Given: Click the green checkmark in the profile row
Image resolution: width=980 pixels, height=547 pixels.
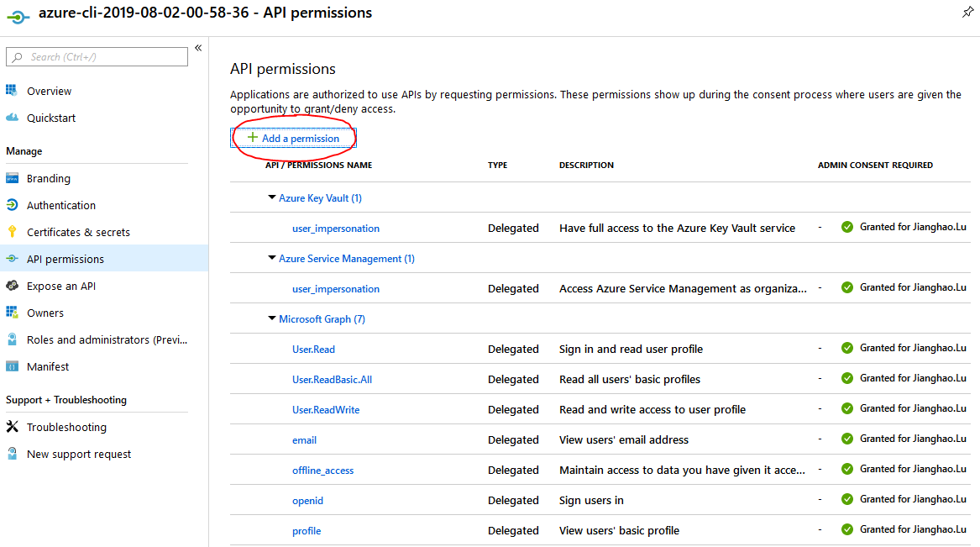Looking at the screenshot, I should click(x=846, y=529).
